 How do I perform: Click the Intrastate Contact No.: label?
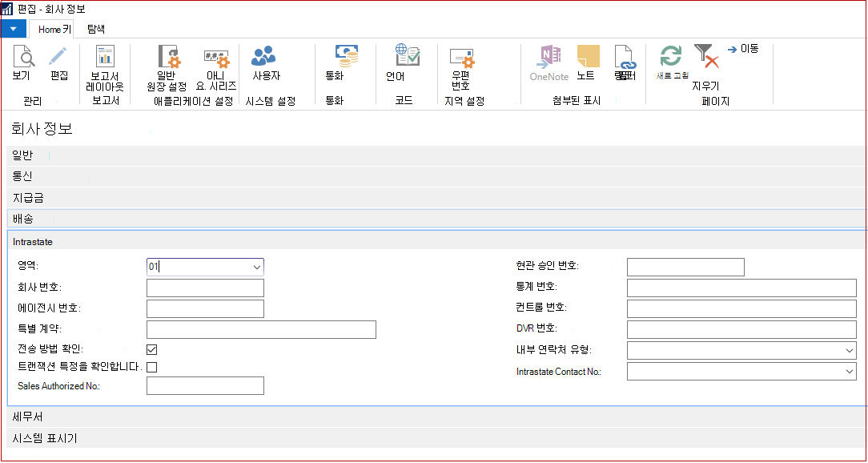[x=558, y=372]
